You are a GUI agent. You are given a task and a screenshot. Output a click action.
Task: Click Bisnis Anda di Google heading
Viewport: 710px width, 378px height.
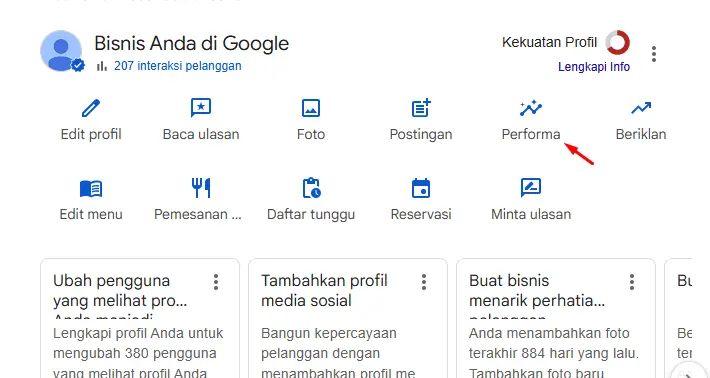point(192,43)
